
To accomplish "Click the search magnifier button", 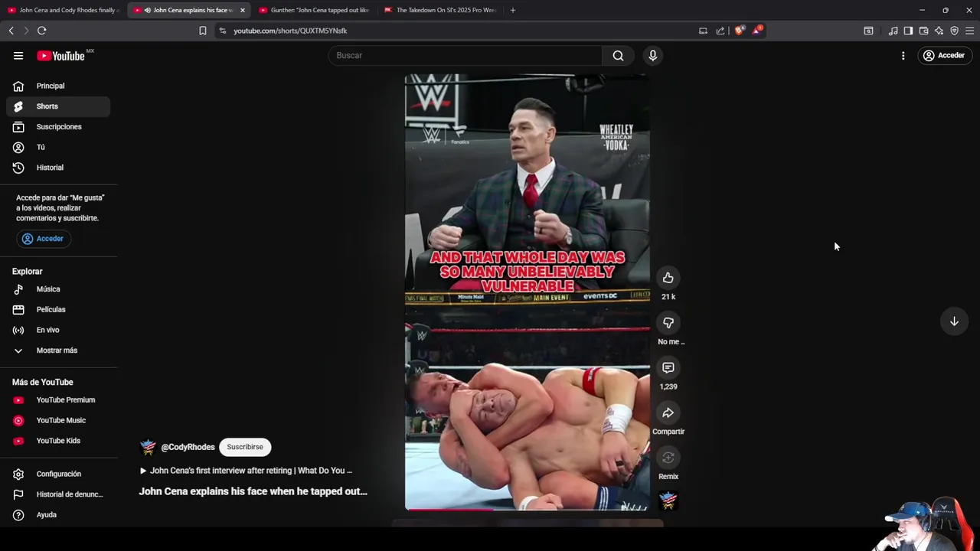I will (x=618, y=55).
